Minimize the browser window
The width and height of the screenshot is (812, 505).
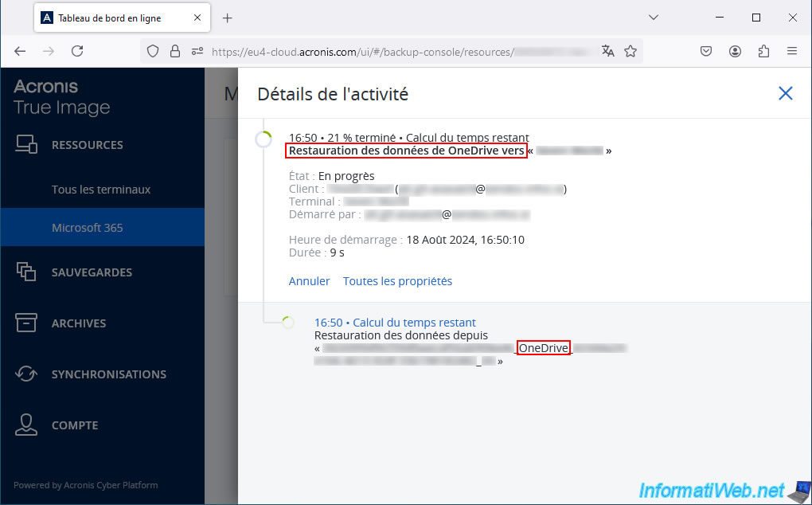click(720, 18)
